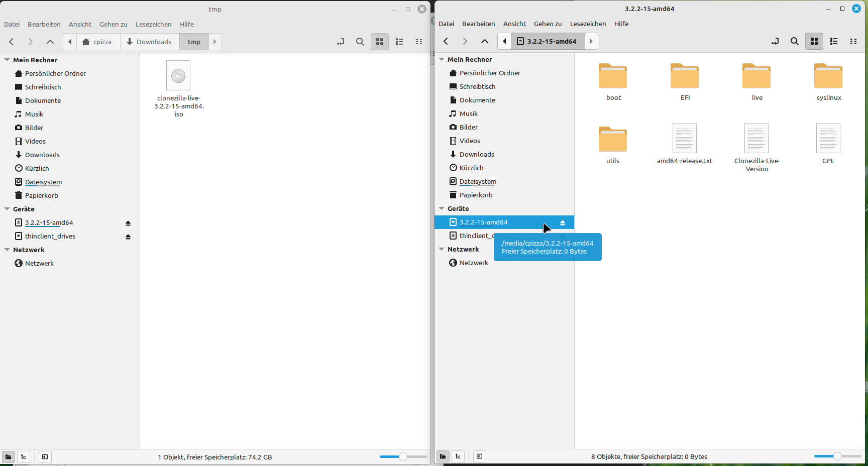Collapse the Geräte section
The image size is (868, 466).
pos(7,209)
